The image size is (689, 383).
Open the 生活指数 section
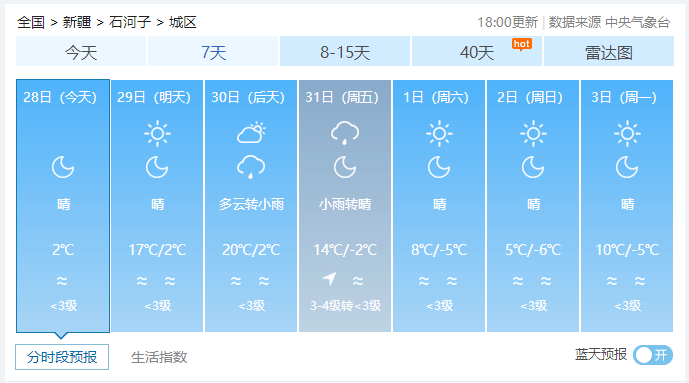pyautogui.click(x=159, y=357)
